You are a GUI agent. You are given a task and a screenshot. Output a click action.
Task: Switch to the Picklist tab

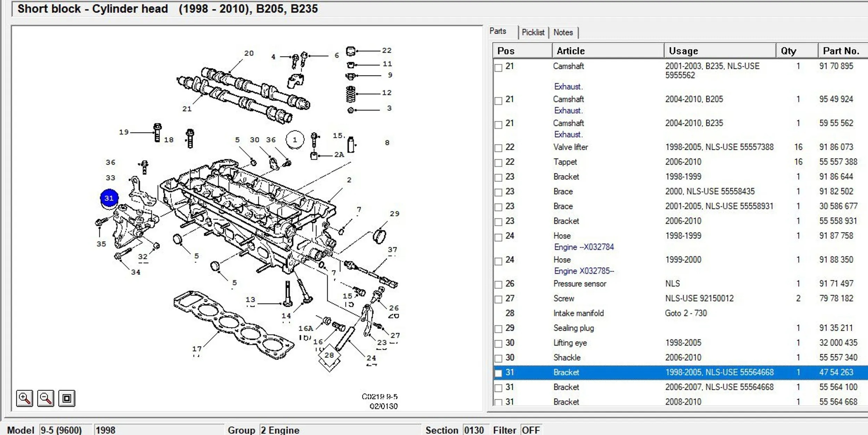(533, 32)
